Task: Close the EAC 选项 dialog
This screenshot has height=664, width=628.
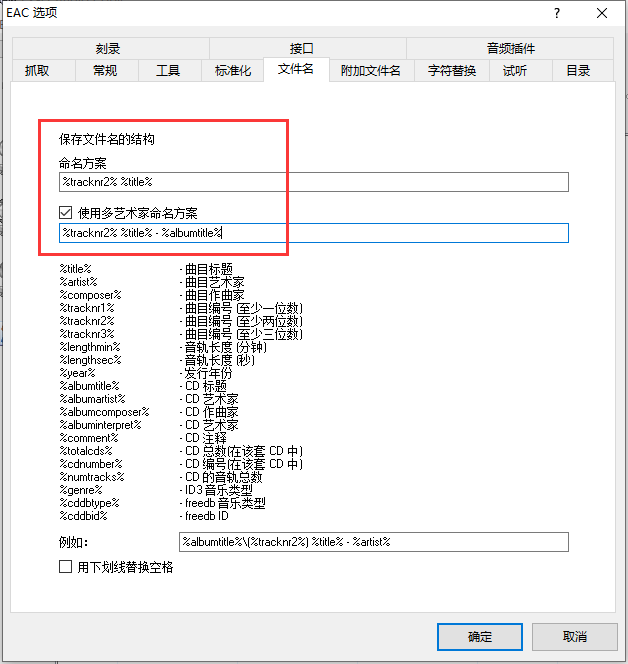Action: tap(602, 13)
